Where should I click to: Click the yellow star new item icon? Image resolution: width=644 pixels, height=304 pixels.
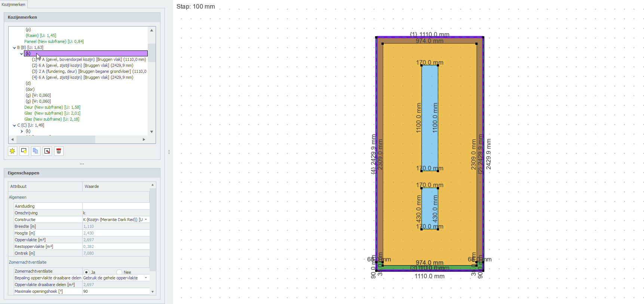pyautogui.click(x=12, y=151)
